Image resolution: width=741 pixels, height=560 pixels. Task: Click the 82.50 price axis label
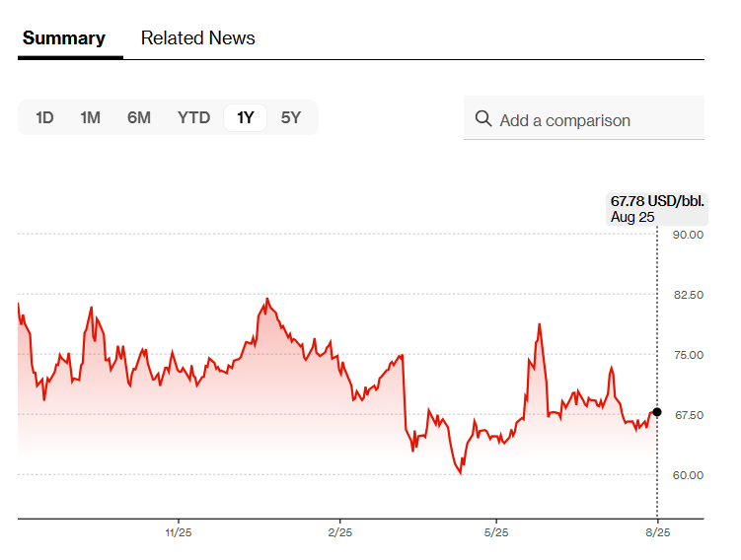(687, 295)
